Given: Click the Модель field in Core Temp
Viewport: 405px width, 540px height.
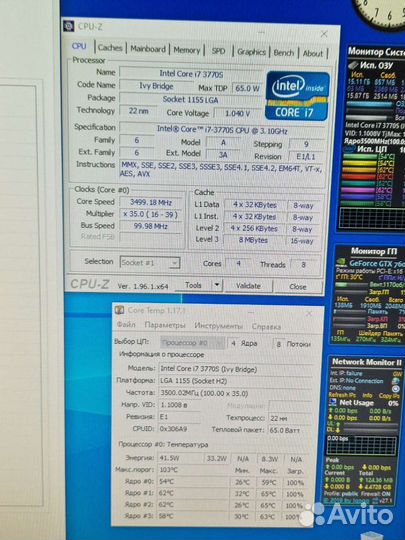Looking at the screenshot, I should [x=236, y=369].
